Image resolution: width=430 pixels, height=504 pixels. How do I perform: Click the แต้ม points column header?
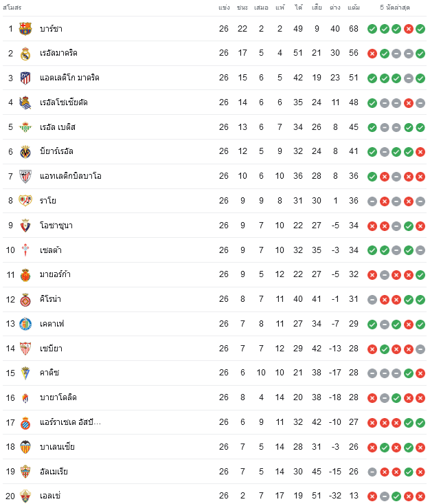354,8
